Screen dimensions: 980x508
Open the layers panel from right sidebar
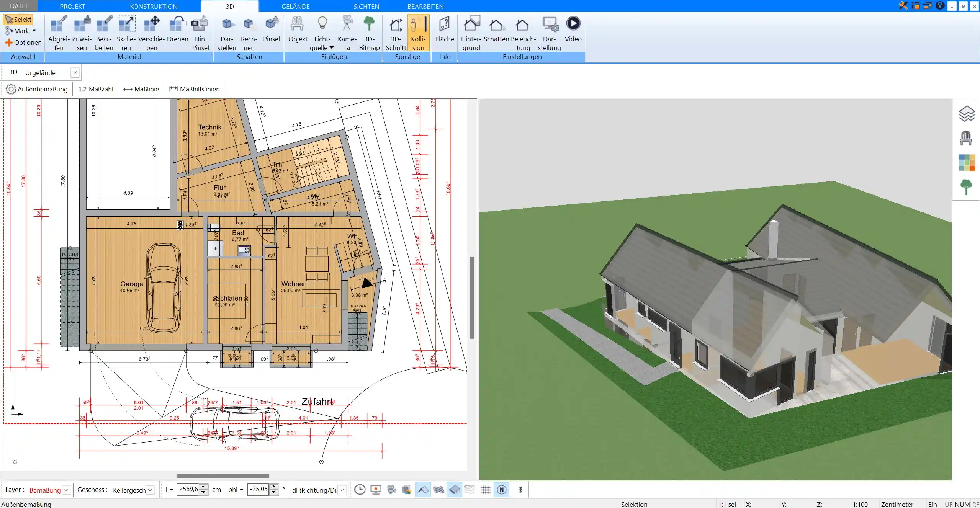(967, 114)
